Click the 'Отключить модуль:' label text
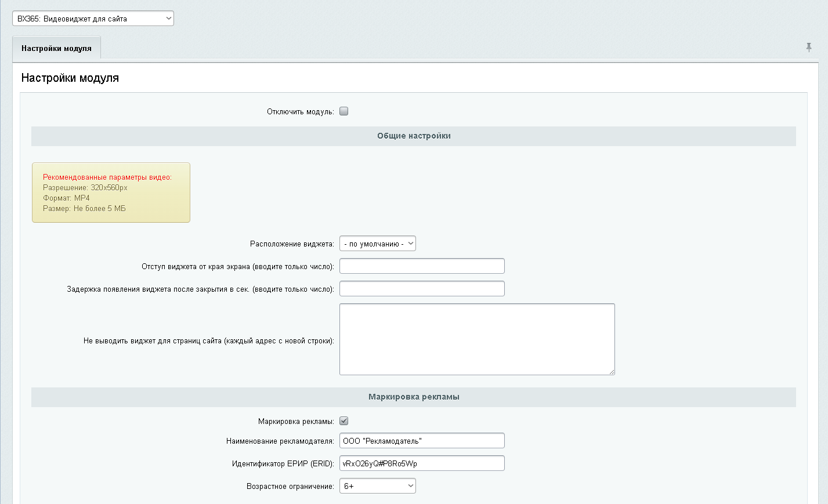The image size is (828, 504). tap(300, 111)
